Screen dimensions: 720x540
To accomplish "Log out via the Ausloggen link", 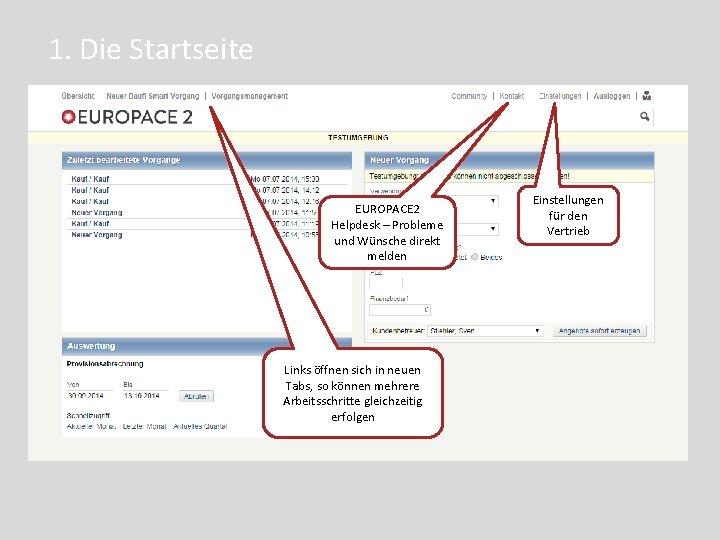I will click(612, 96).
